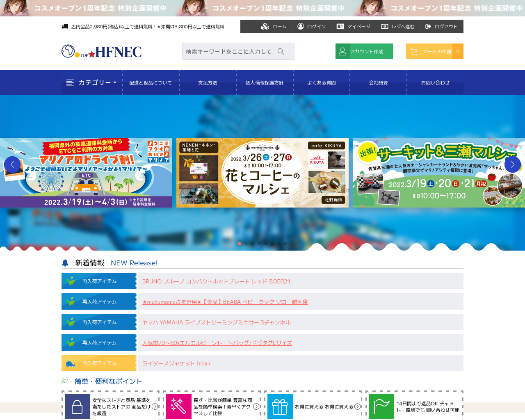Click 14日間まで返品OK card text

pyautogui.click(x=428, y=406)
